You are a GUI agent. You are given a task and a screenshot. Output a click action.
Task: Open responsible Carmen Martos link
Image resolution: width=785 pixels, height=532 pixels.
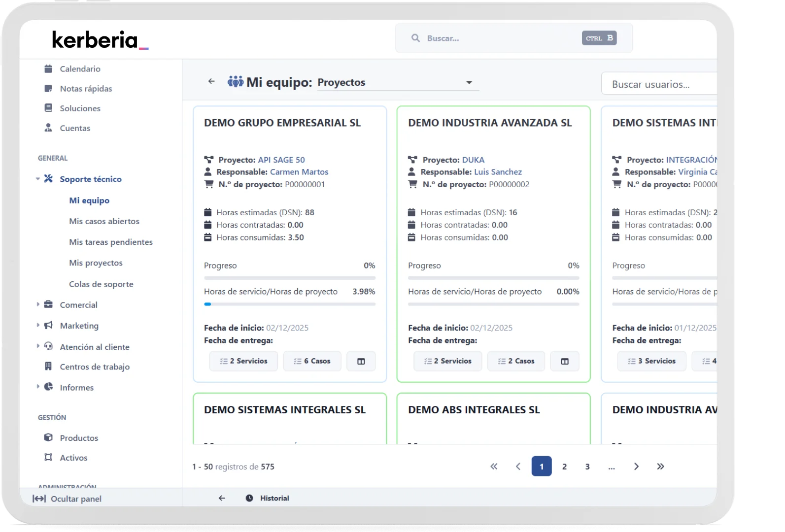point(299,172)
